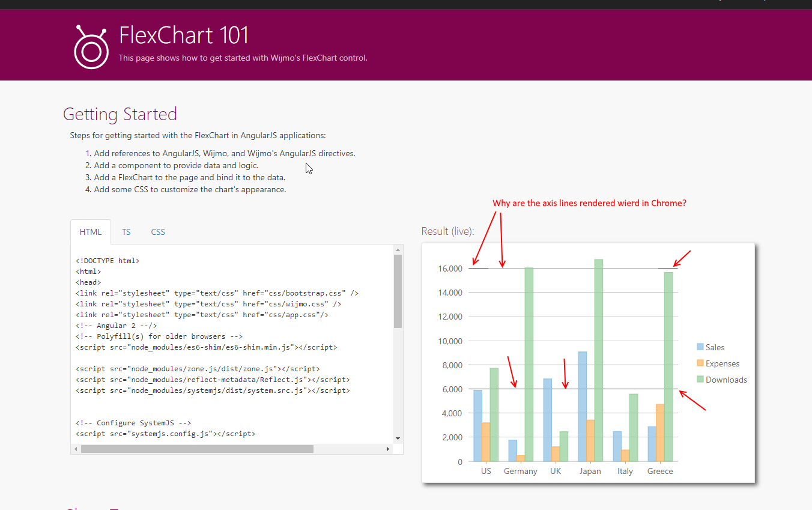
Task: Click the code panel's up scroll arrow
Action: tap(398, 251)
